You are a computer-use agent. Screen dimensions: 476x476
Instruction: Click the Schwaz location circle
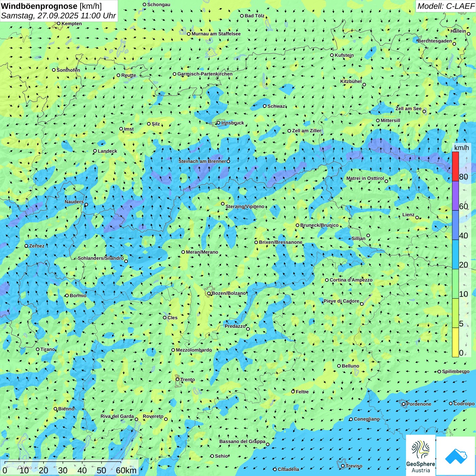coord(265,106)
